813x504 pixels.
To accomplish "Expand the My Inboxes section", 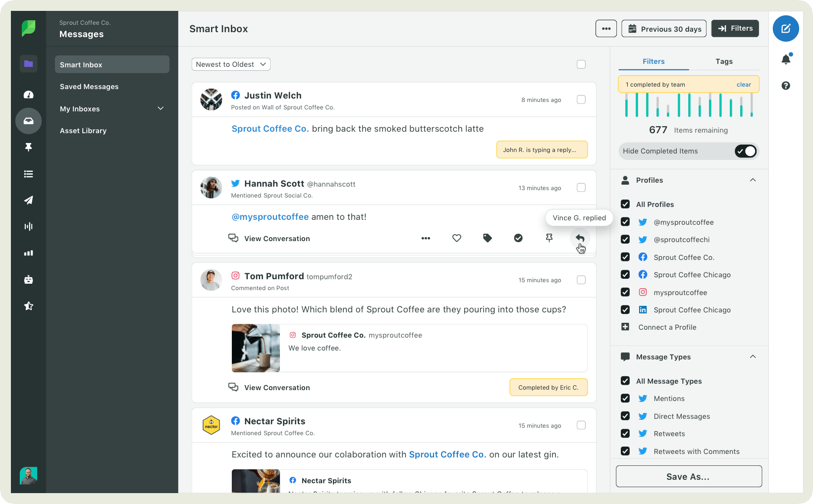I will pos(161,108).
